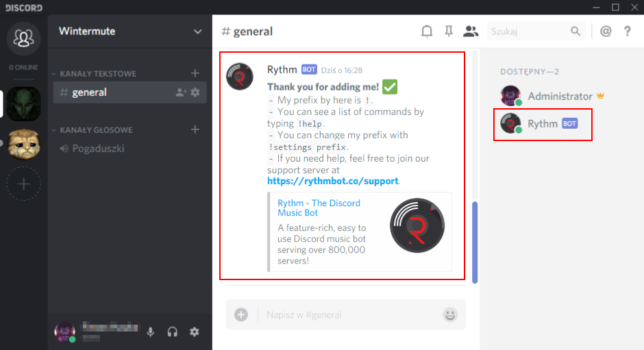Click your user avatar in bottom panel
Image resolution: width=644 pixels, height=350 pixels.
point(65,332)
